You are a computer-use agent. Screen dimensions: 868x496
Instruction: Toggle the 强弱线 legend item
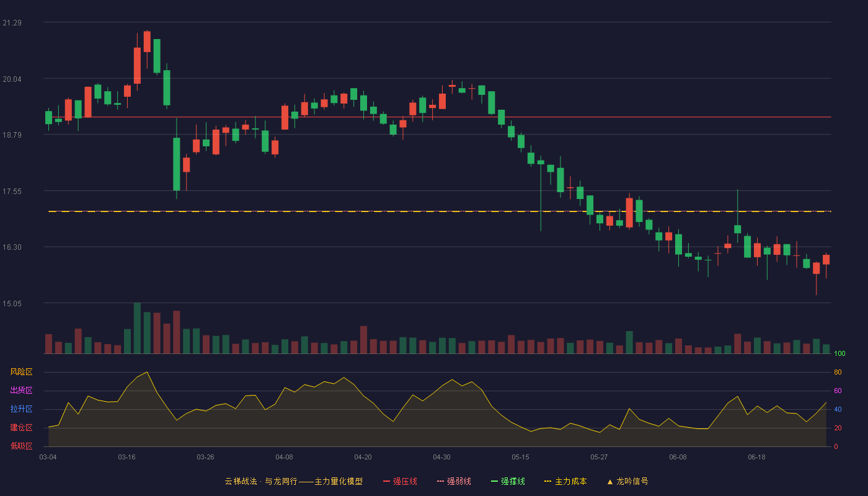(x=454, y=481)
